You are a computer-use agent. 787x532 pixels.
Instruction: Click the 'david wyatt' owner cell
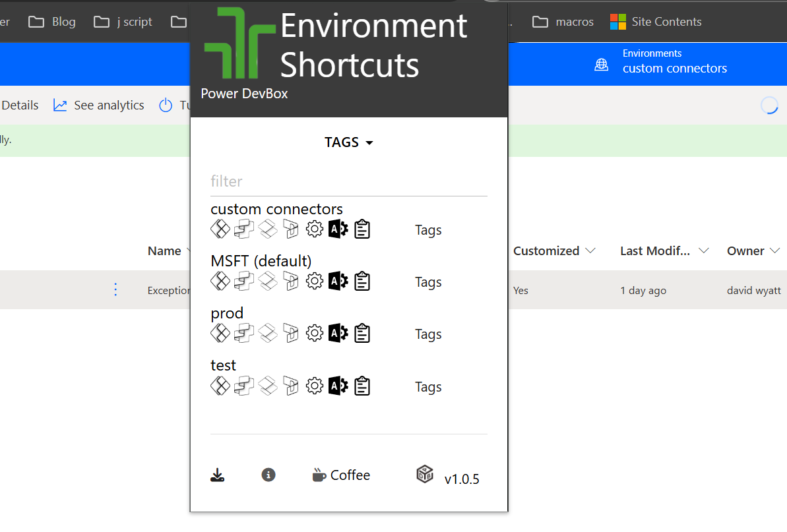point(754,290)
